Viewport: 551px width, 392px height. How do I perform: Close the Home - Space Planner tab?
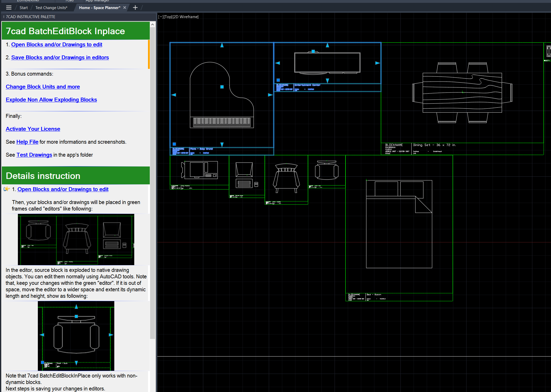125,8
